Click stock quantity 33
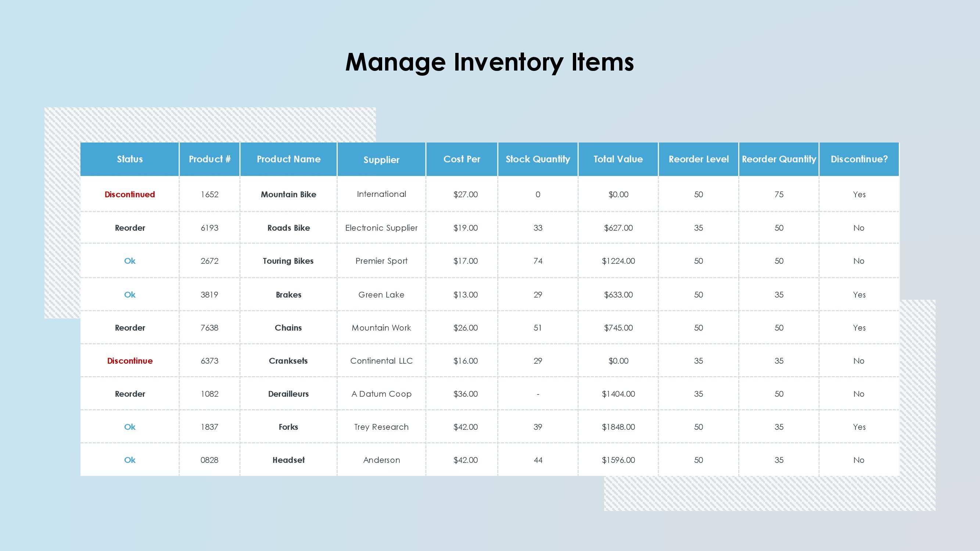Viewport: 980px width, 551px height. (x=538, y=228)
